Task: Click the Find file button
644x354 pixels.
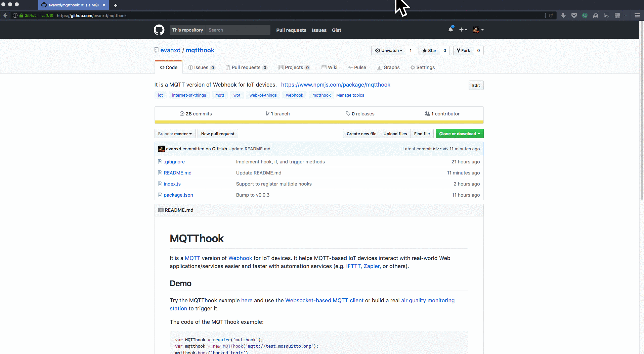Action: (x=422, y=134)
